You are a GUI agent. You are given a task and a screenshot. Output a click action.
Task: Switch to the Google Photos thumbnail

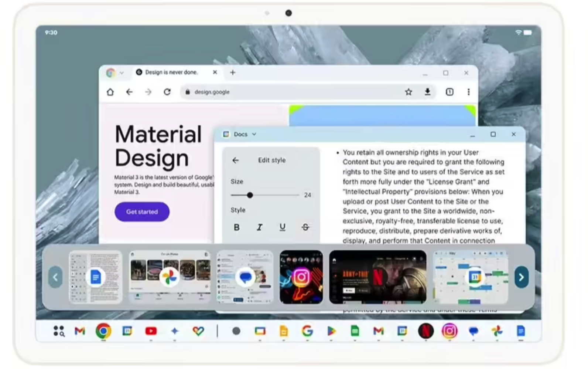(x=170, y=277)
